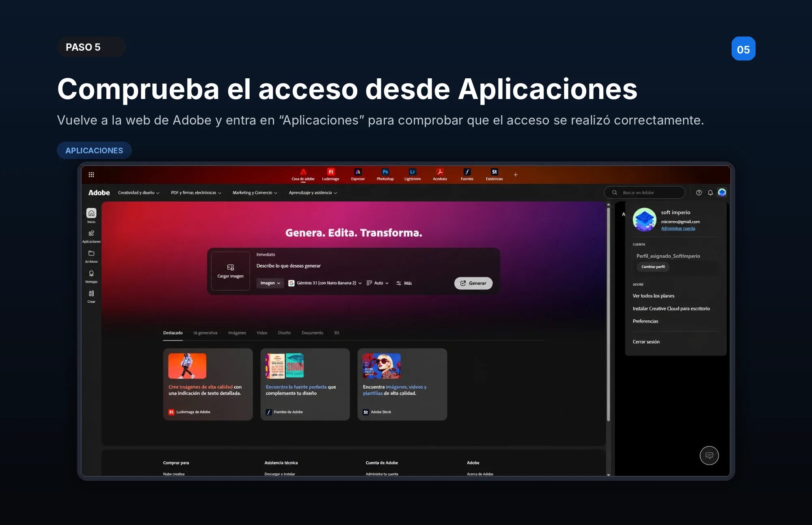812x525 pixels.
Task: Click the Describe lo que deseas generar prompt
Action: 288,266
